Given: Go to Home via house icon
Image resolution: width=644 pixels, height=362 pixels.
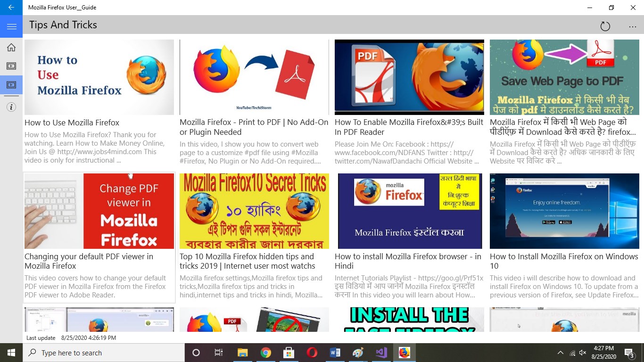Looking at the screenshot, I should pos(11,47).
